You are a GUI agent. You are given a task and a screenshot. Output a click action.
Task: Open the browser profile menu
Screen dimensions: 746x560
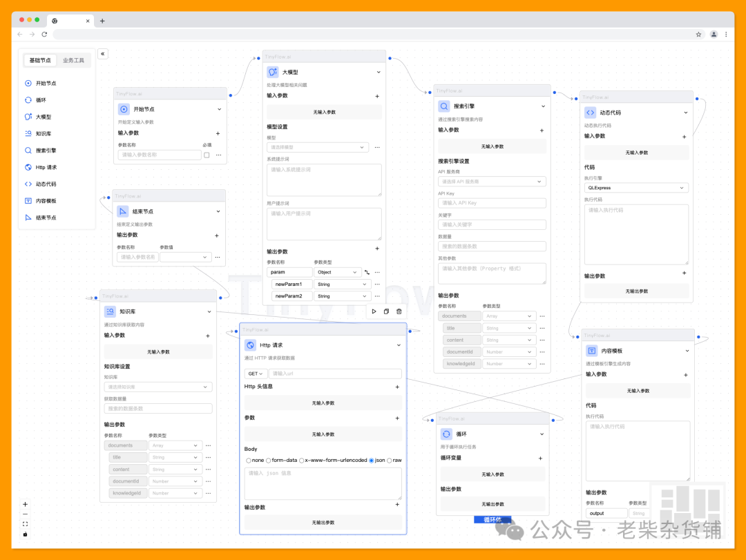click(x=714, y=35)
